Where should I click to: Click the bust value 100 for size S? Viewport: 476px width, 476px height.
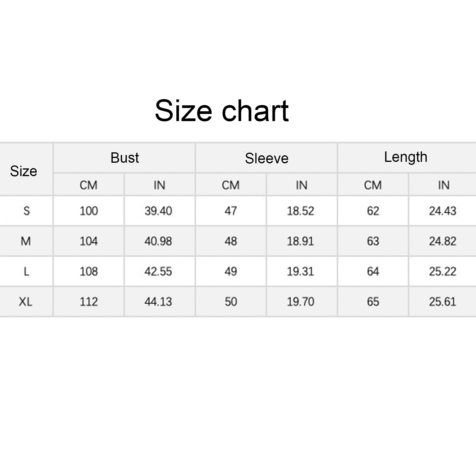click(x=89, y=211)
